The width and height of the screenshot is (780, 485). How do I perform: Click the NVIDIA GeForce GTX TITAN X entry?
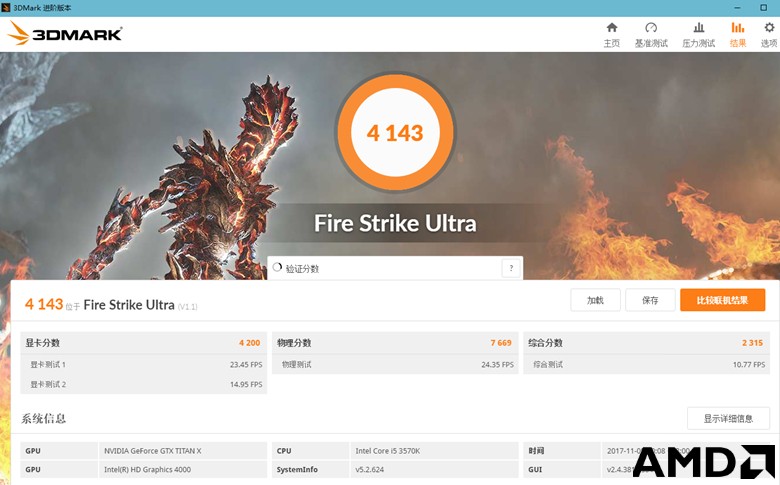(x=153, y=451)
